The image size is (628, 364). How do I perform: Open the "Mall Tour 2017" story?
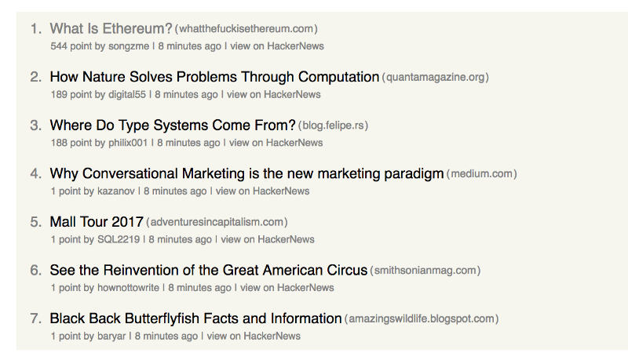pos(96,222)
